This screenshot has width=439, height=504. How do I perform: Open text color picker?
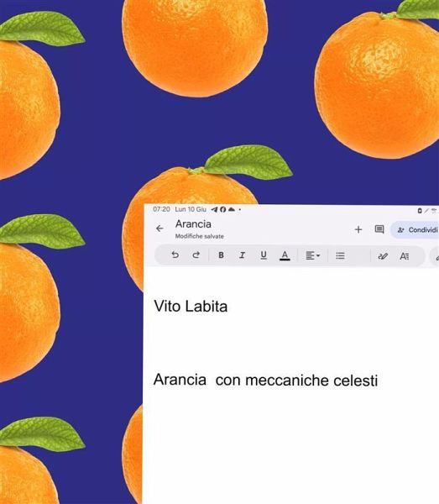tap(285, 255)
